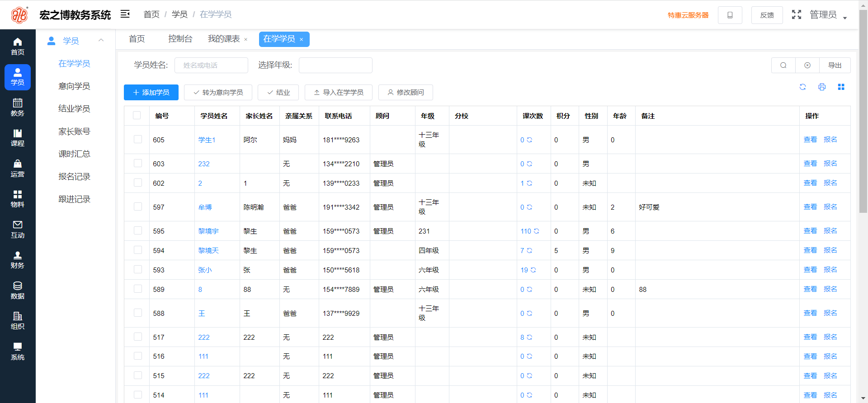Check the row 603 checkbox
This screenshot has height=403, width=868.
[x=138, y=163]
